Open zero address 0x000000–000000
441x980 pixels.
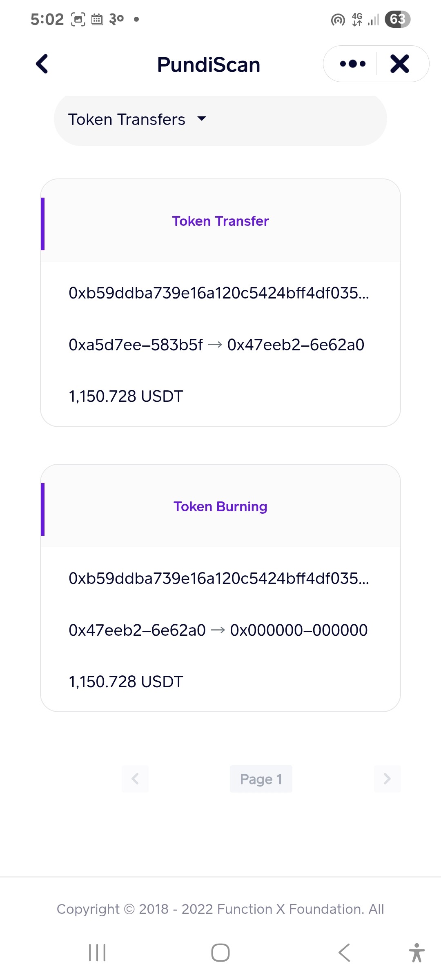[299, 630]
